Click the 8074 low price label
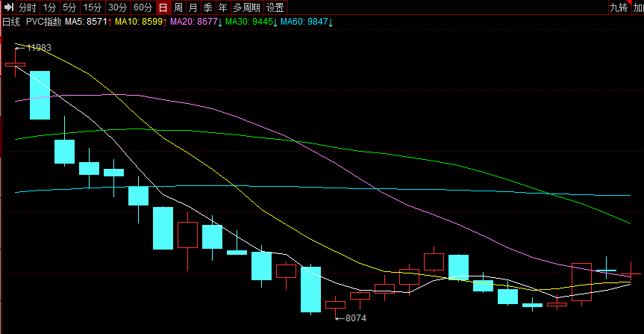 click(356, 318)
